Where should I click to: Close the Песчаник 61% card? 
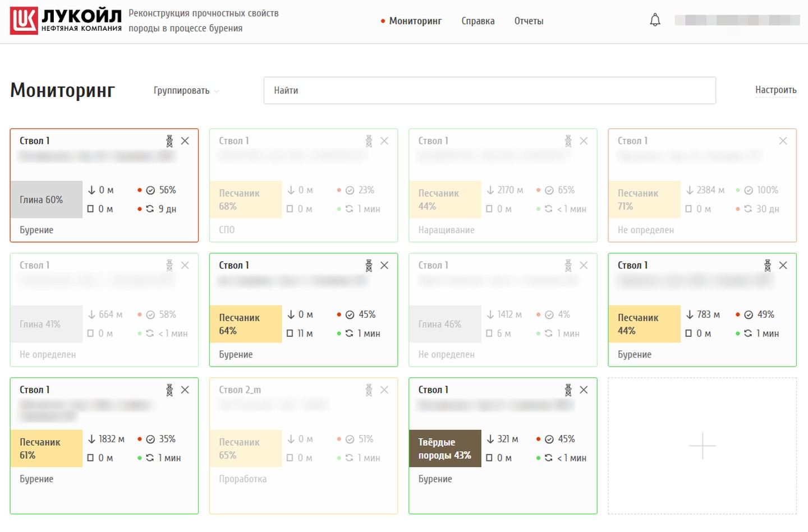tap(185, 390)
